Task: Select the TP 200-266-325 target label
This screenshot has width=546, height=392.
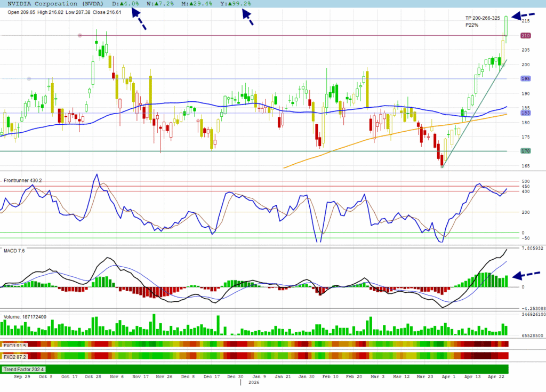Action: (x=483, y=18)
